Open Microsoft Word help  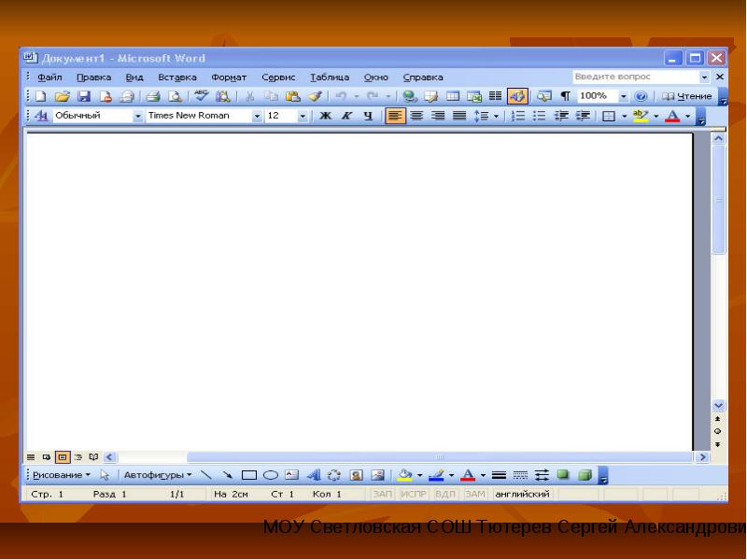pyautogui.click(x=641, y=97)
